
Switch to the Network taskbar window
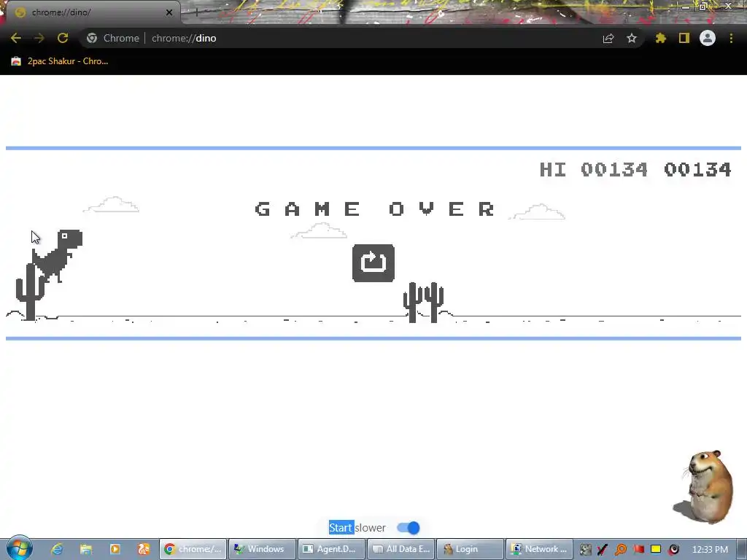coord(539,549)
